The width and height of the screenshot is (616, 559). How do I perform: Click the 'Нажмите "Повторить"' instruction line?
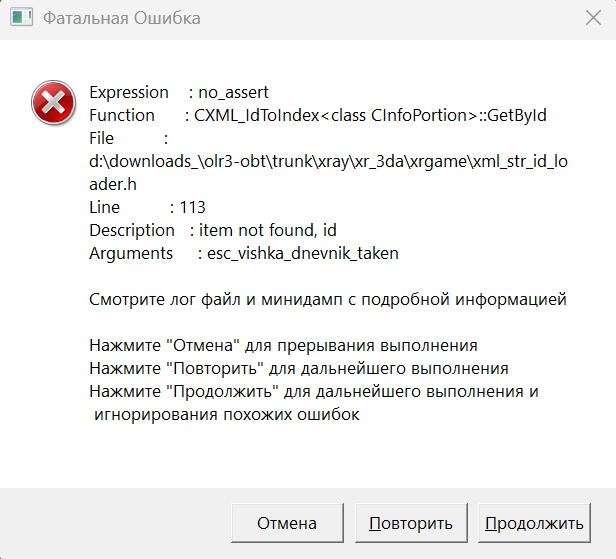(x=299, y=368)
